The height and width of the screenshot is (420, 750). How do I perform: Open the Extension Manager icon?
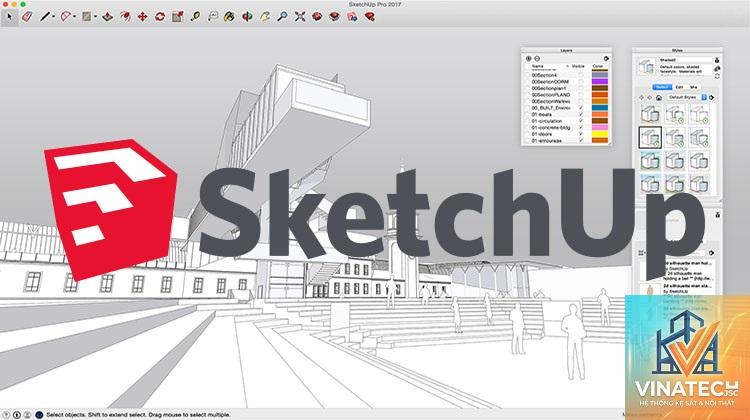[369, 17]
